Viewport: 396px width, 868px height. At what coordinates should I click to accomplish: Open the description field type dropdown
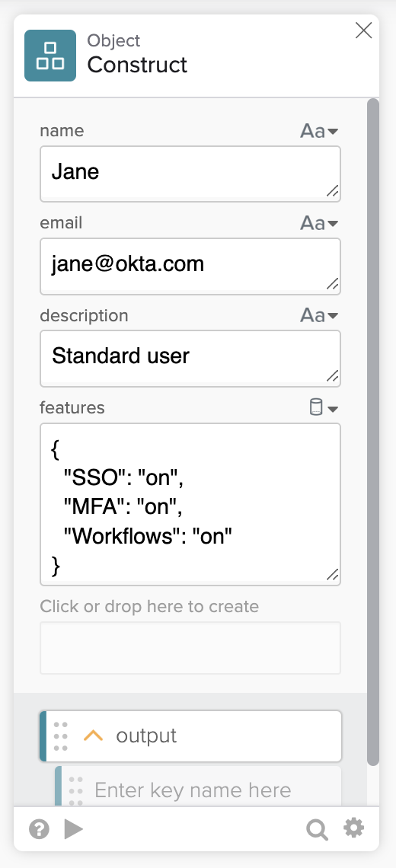319,315
